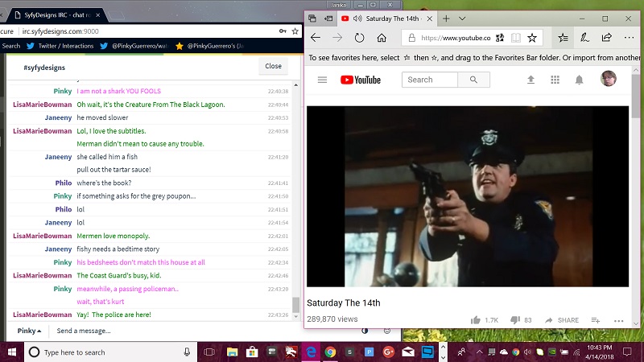Image resolution: width=644 pixels, height=362 pixels.
Task: Go back in the Edge browser
Action: coord(316,38)
